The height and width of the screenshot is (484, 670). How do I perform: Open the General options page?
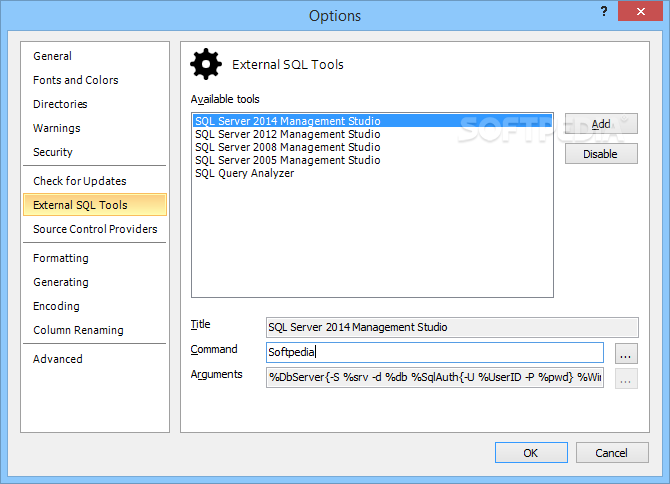[52, 56]
